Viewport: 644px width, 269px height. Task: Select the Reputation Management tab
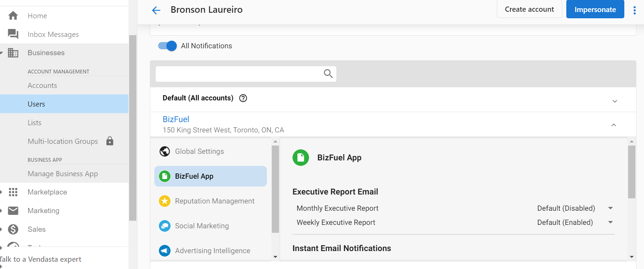pyautogui.click(x=211, y=201)
